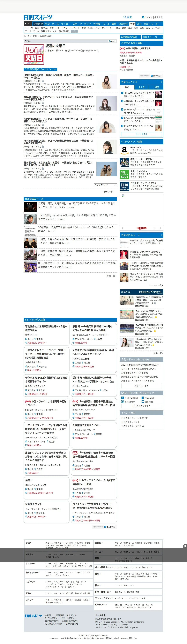Screen dimensions: 187x644
Task: Expand 野球 footer section
Action: [28, 543]
